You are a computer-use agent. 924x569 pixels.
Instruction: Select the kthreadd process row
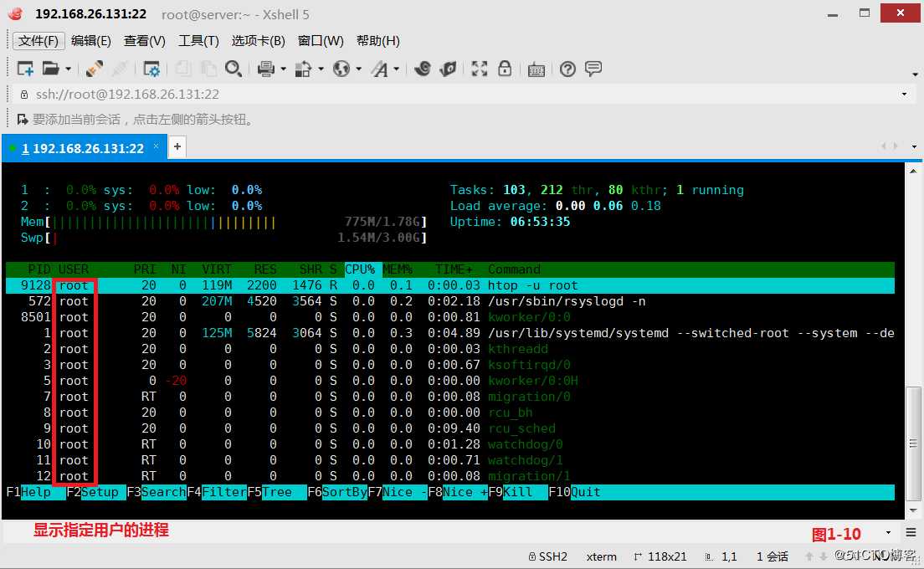click(450, 349)
